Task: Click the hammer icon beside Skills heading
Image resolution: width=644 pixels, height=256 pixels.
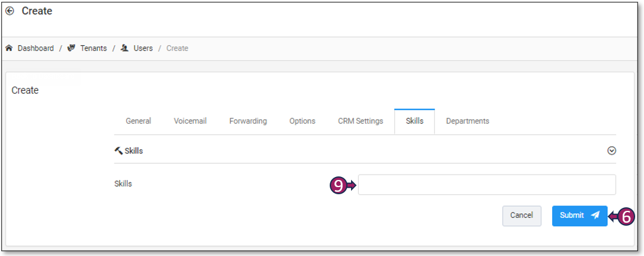Action: [118, 151]
